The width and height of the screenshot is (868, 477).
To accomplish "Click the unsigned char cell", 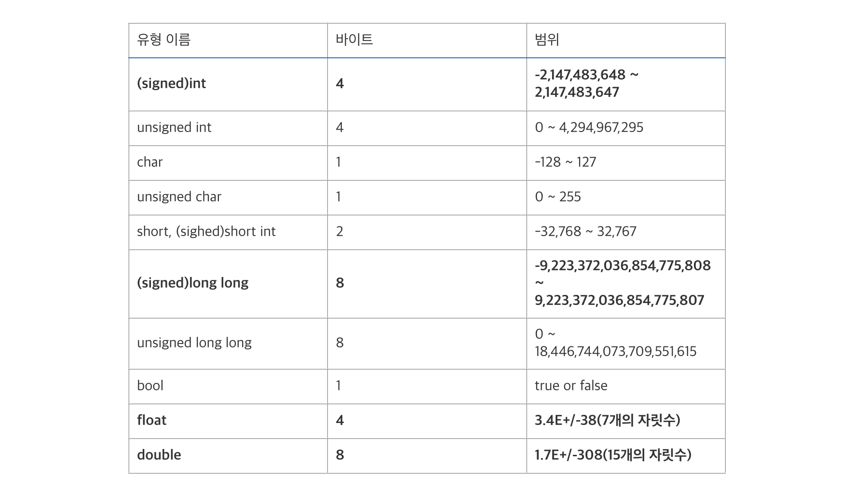I will tap(228, 198).
